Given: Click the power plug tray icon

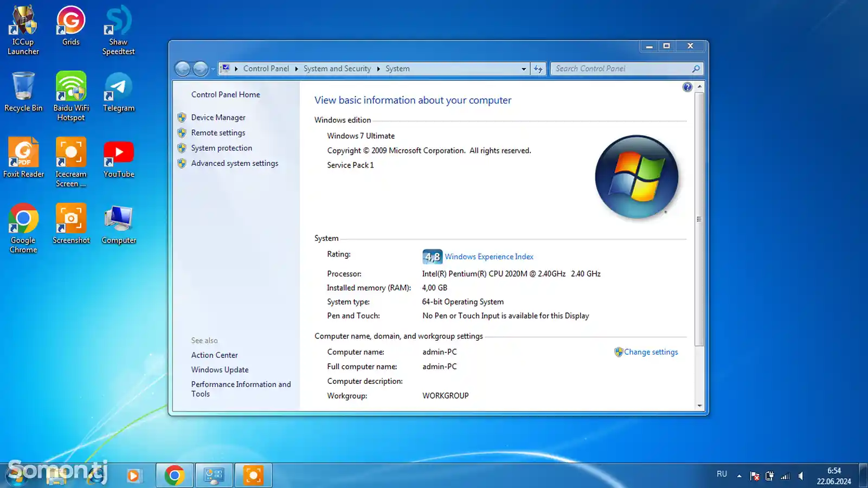Looking at the screenshot, I should click(x=769, y=476).
